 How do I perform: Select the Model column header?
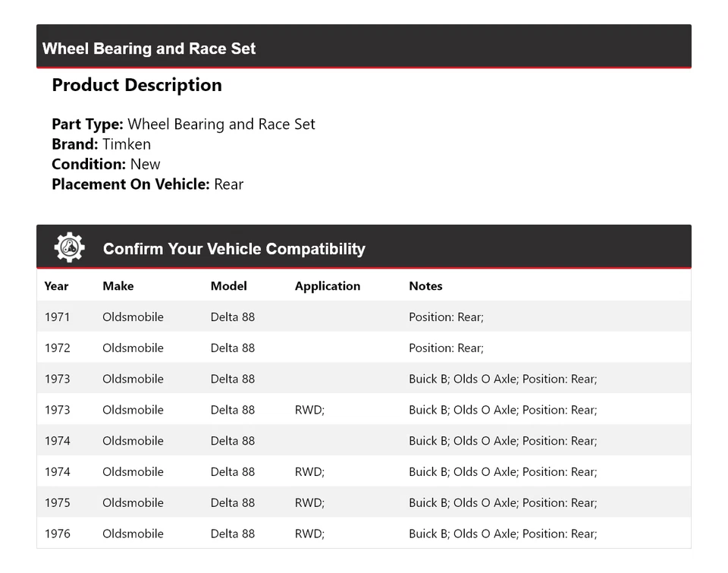tap(228, 286)
